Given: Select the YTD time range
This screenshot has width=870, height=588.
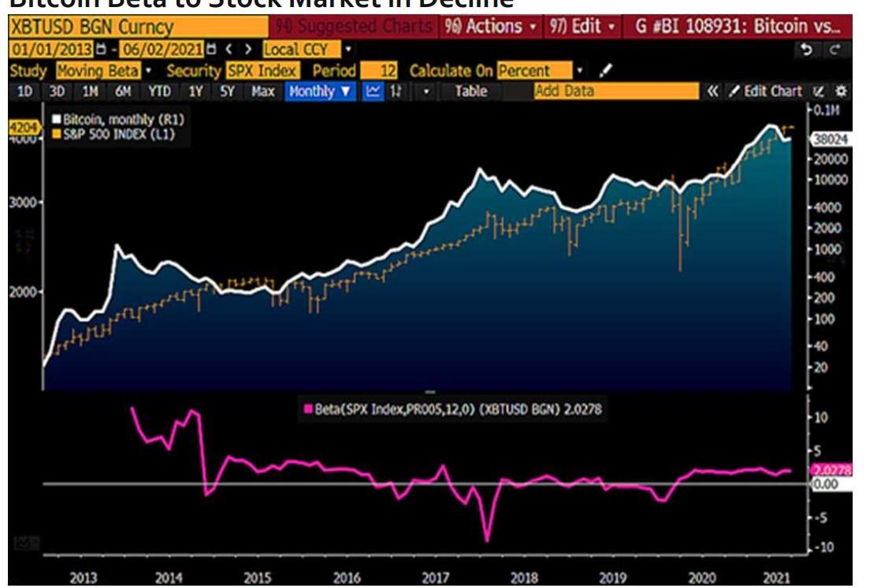Looking at the screenshot, I should pos(158,91).
